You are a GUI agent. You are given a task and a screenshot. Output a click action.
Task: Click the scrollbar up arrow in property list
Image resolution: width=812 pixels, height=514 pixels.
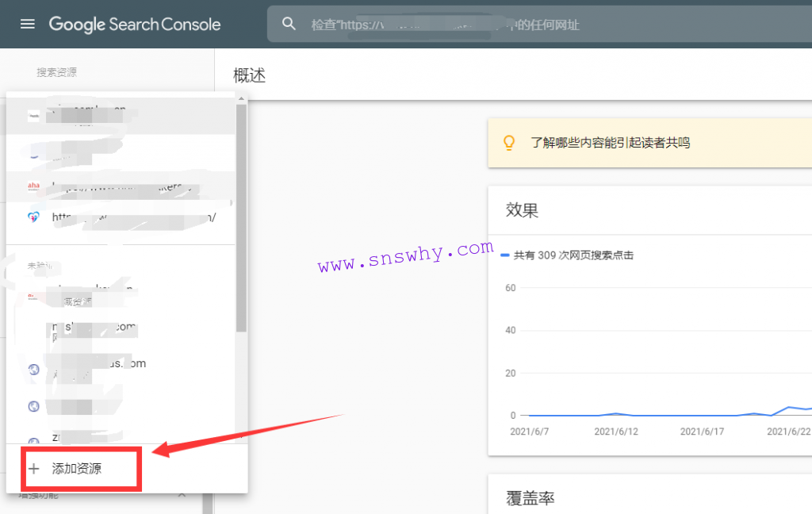241,97
